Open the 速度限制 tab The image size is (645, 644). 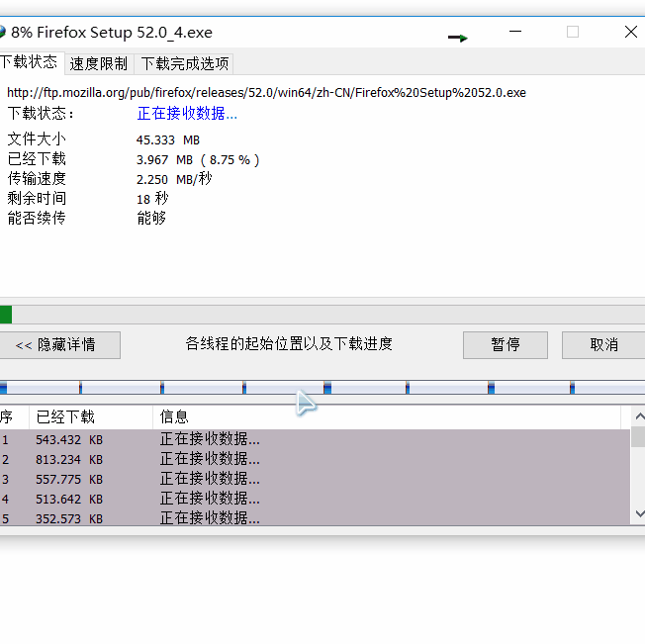click(x=99, y=64)
